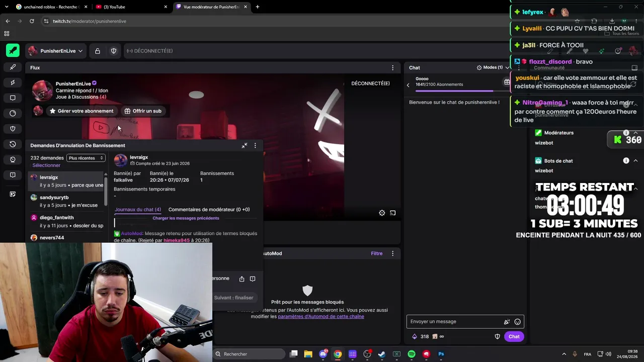
Task: Click the padlock icon in the top bar
Action: pos(98,51)
